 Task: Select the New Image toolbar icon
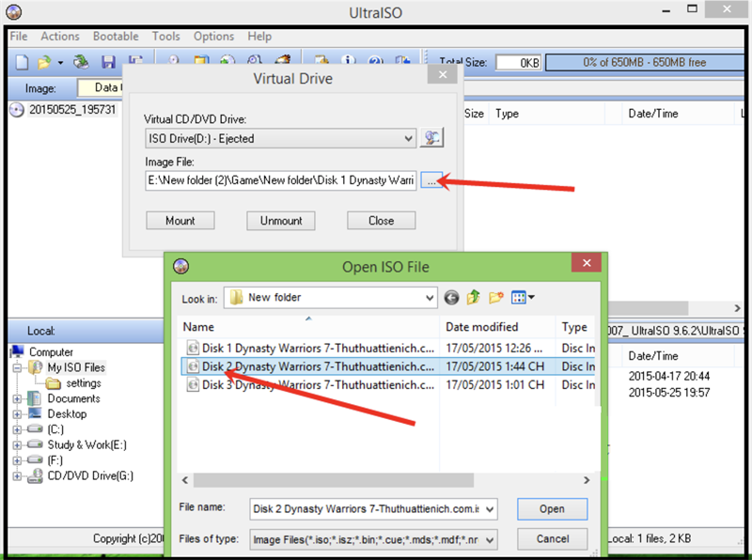pos(22,60)
